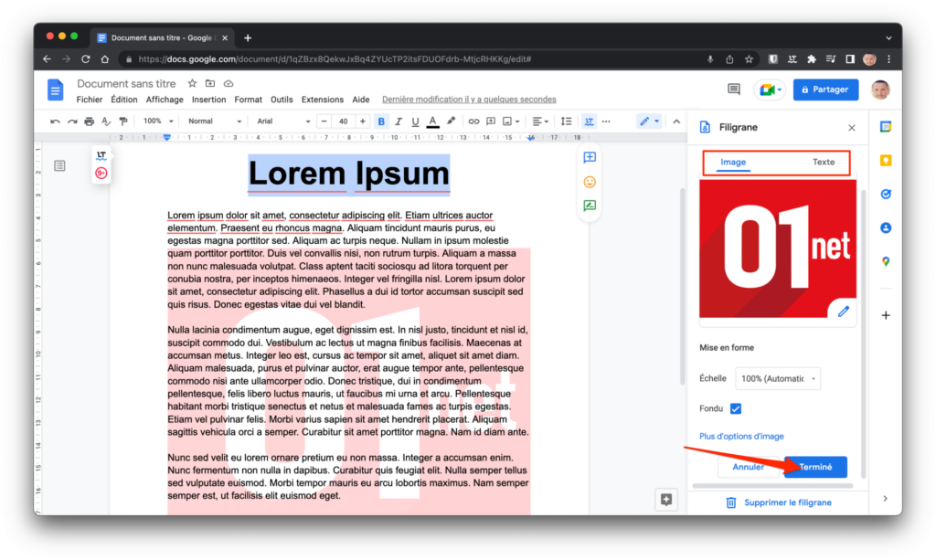Image resolution: width=936 pixels, height=560 pixels.
Task: Open the Insertion menu
Action: coord(209,100)
